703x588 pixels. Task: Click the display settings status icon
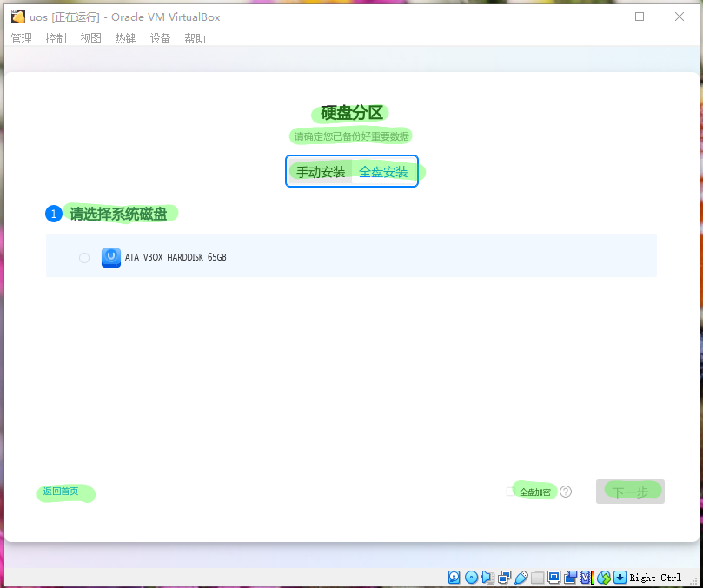click(x=554, y=578)
